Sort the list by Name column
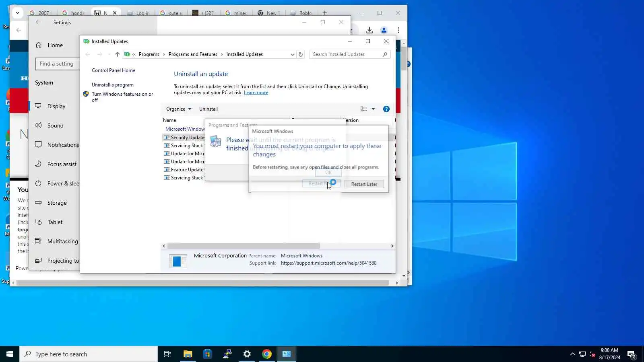The image size is (644, 362). 169,120
